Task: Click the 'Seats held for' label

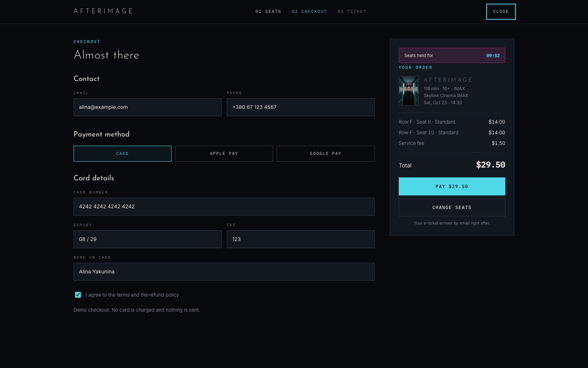Action: click(419, 56)
